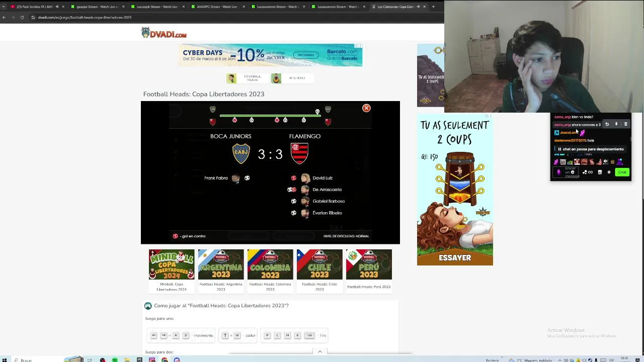Click the taskbar weather Mayorm. nublado widget
This screenshot has width=644, height=362.
coord(531,360)
